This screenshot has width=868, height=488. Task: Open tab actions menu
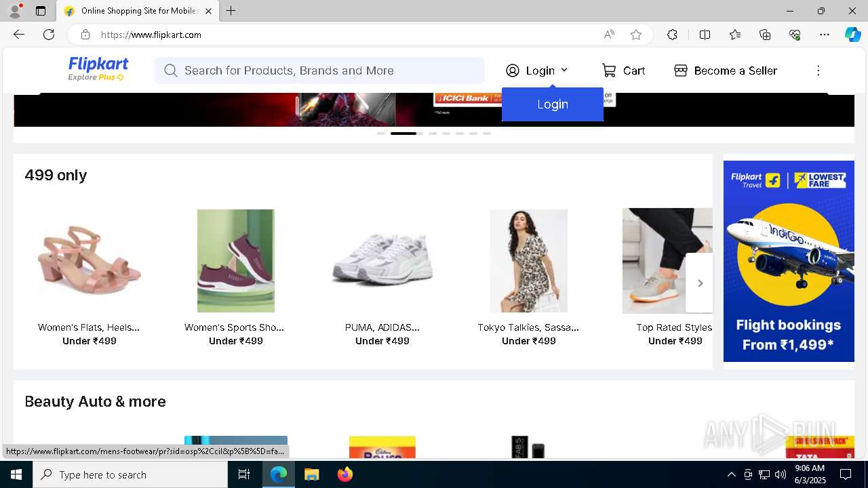coord(41,11)
